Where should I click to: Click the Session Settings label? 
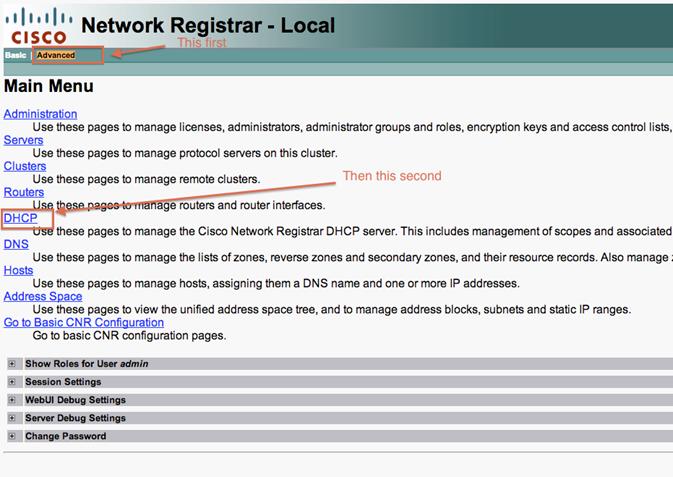(63, 382)
